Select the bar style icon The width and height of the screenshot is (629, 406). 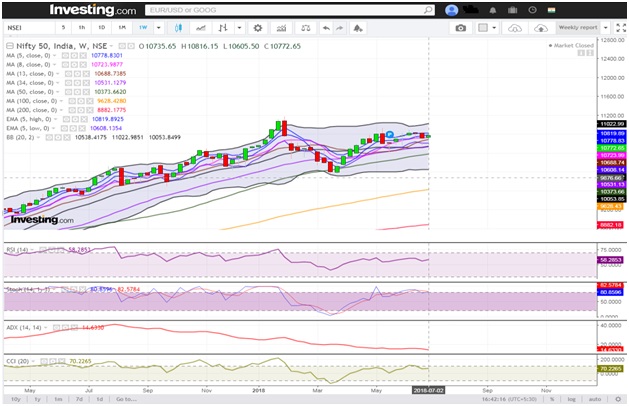coord(223,28)
